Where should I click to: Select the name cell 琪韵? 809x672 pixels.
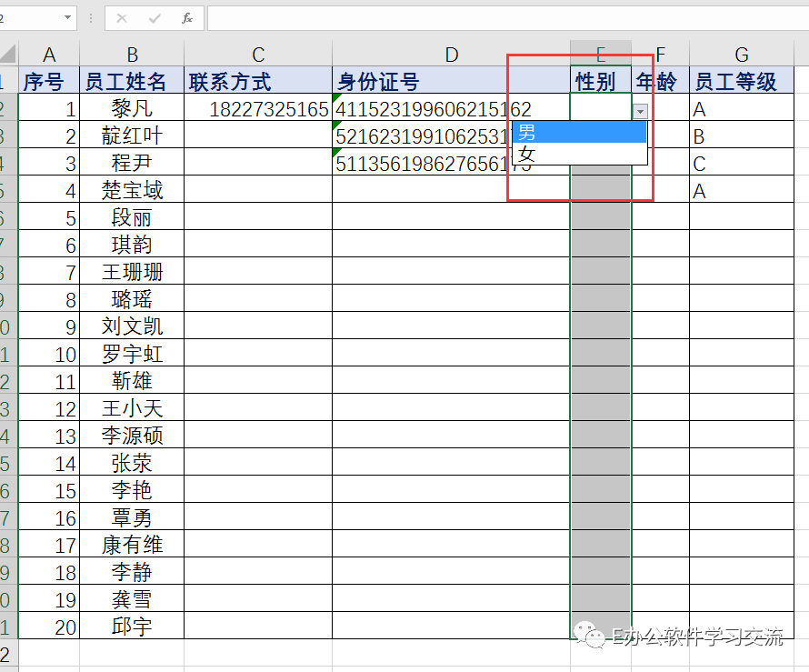[132, 244]
